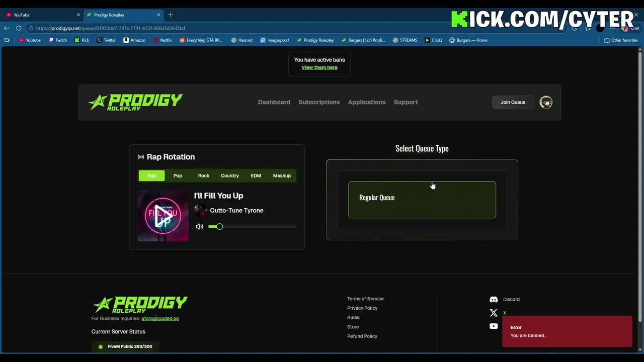Open the Rules link
644x362 pixels.
pyautogui.click(x=353, y=317)
